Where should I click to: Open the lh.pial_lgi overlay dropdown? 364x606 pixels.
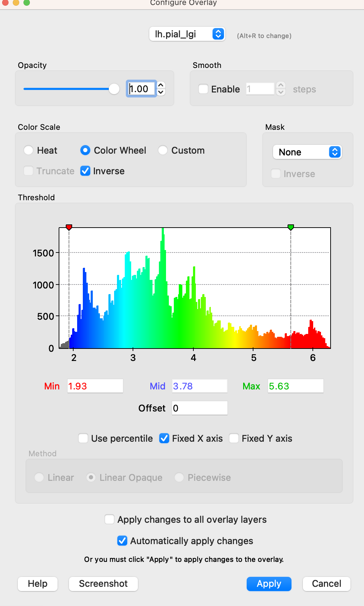[187, 34]
